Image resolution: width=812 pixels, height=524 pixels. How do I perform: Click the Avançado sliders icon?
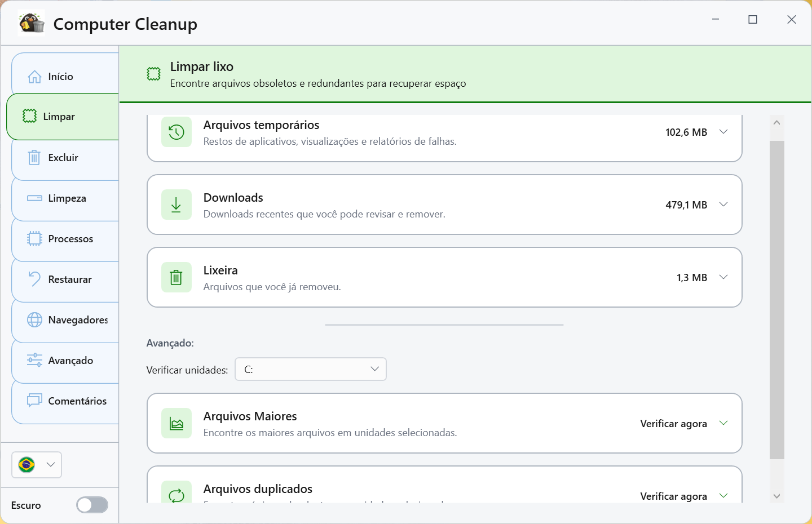tap(34, 360)
